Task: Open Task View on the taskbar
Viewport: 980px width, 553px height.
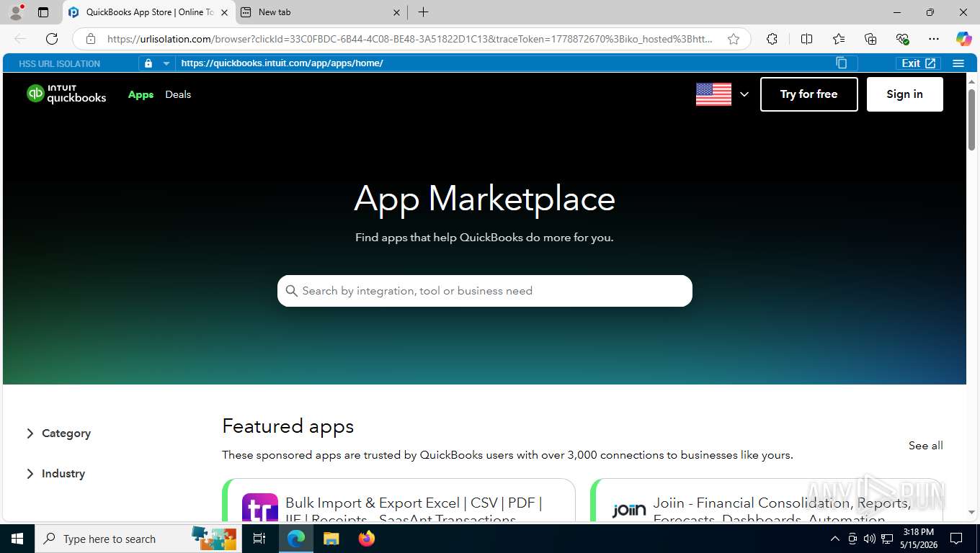Action: (259, 539)
